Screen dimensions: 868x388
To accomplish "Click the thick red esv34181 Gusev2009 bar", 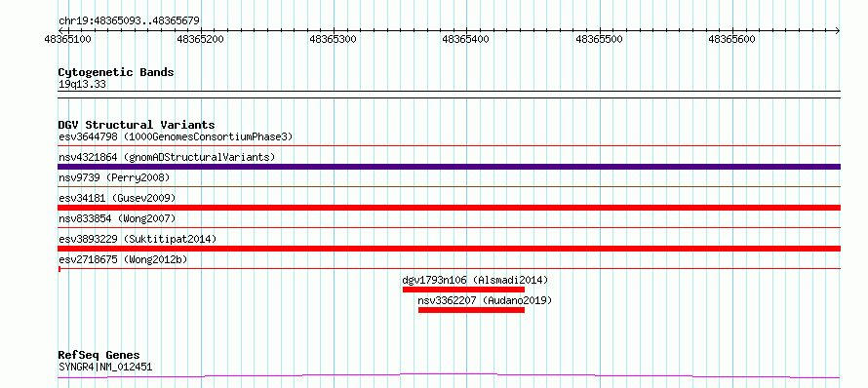I will [449, 208].
